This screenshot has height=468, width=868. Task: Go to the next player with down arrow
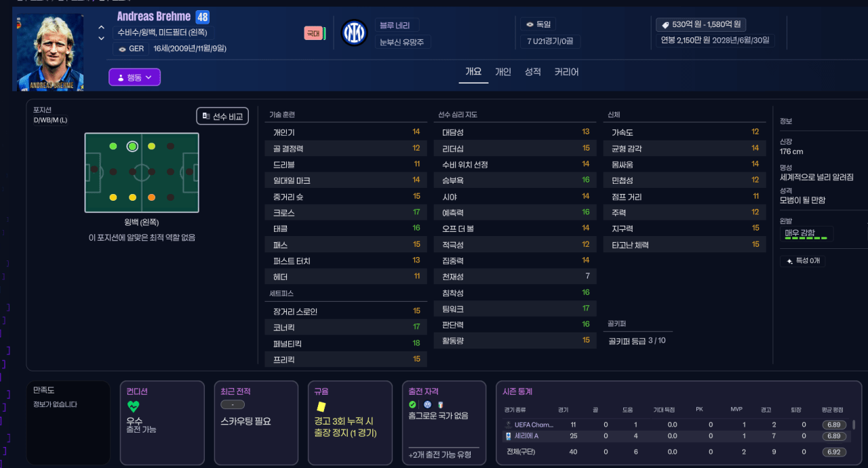pyautogui.click(x=102, y=39)
